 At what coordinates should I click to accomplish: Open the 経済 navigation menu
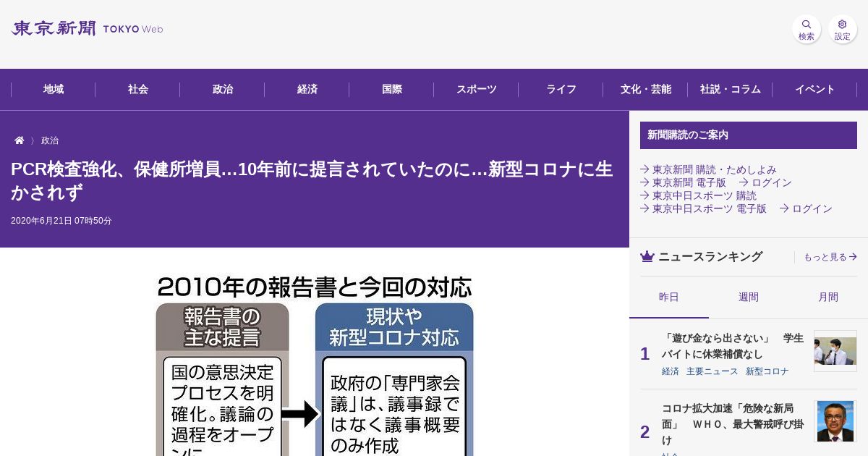(307, 90)
